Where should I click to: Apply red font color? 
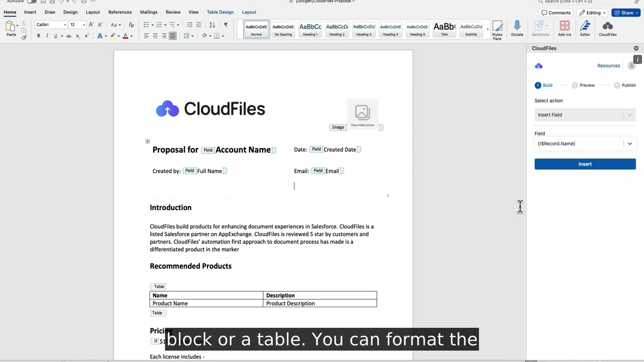point(126,36)
